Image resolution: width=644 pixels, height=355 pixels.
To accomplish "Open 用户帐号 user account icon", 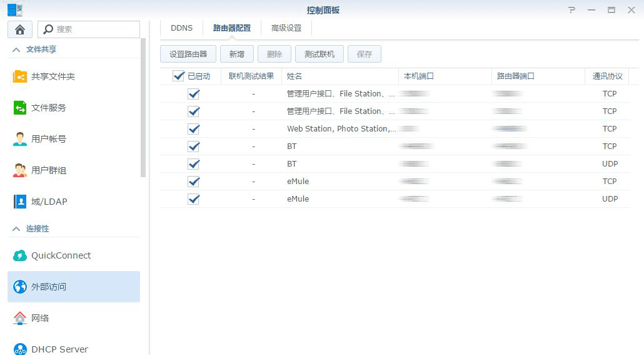I will pyautogui.click(x=20, y=139).
